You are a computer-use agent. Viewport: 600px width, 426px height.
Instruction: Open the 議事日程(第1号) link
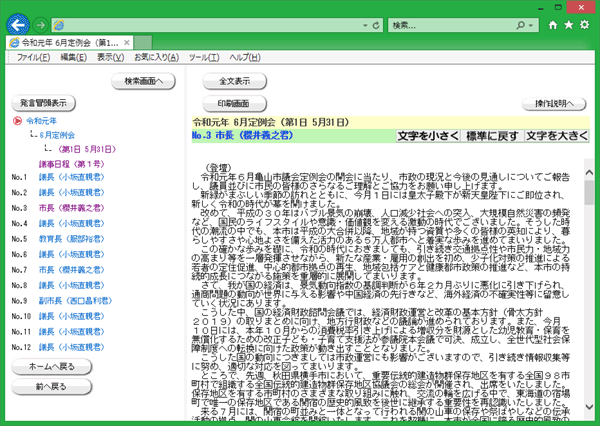pyautogui.click(x=71, y=164)
